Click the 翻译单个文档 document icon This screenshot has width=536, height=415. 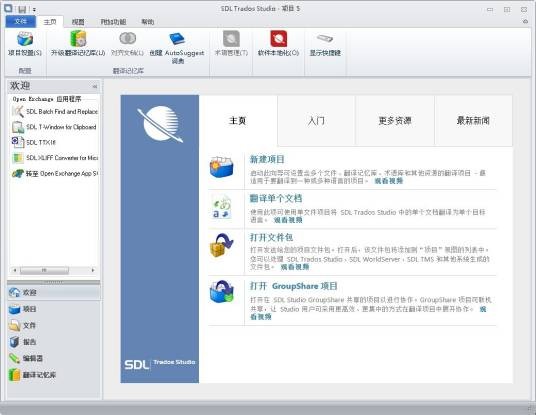[x=222, y=206]
